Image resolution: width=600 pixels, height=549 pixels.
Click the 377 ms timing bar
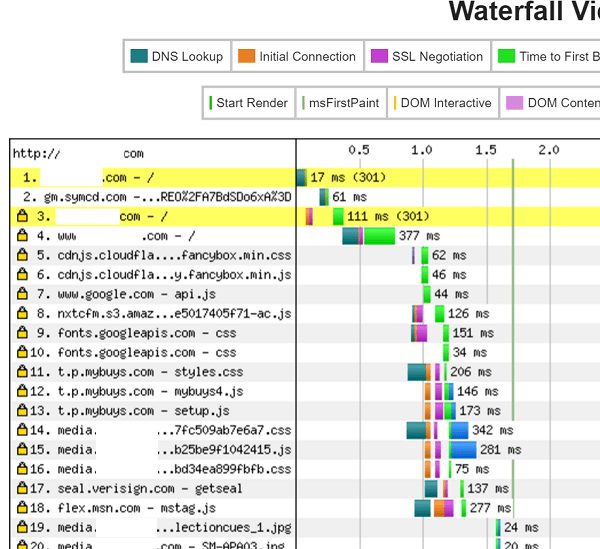pyautogui.click(x=368, y=236)
